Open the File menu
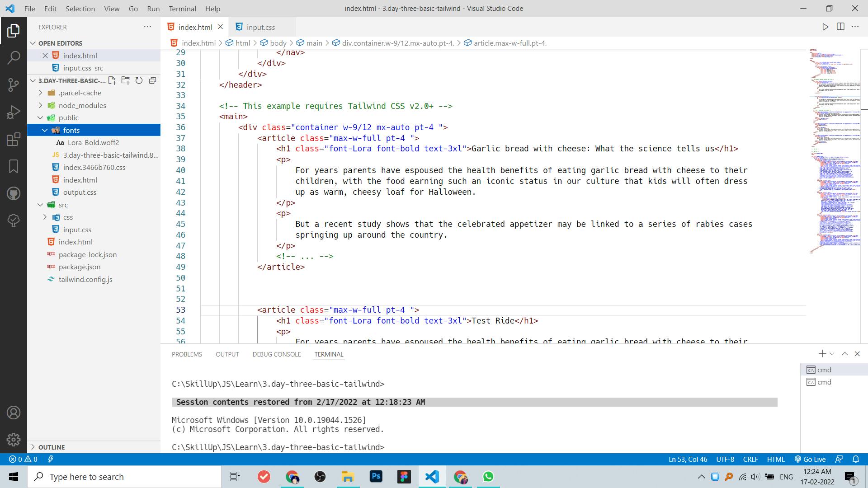868x488 pixels. coord(29,9)
